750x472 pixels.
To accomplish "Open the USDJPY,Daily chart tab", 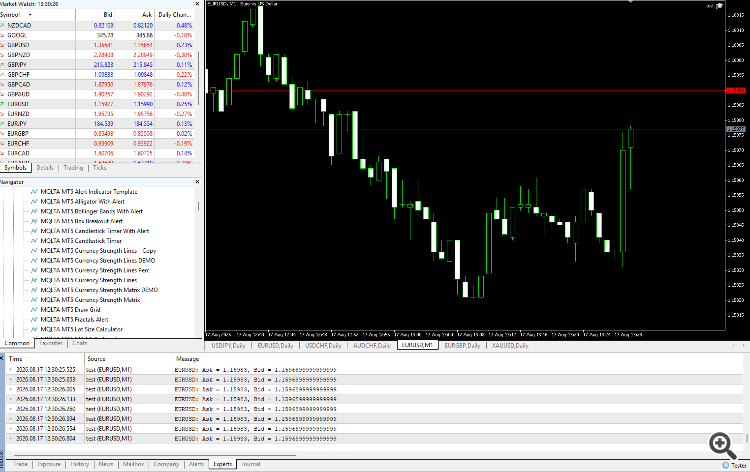I will (229, 345).
